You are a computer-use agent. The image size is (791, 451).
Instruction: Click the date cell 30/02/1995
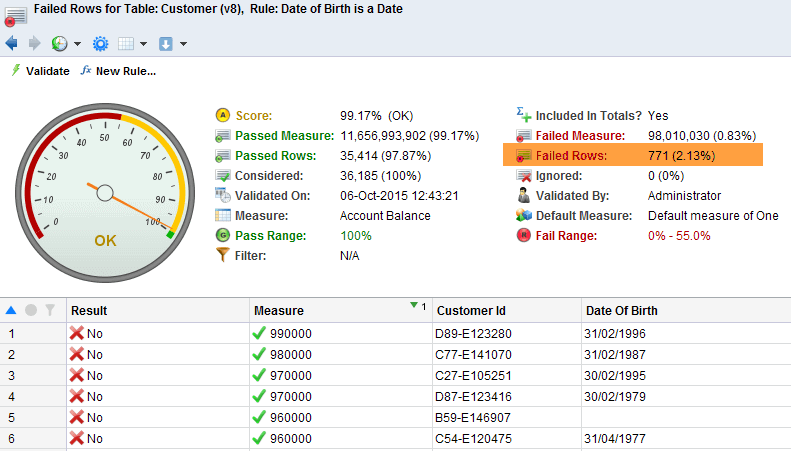(x=686, y=376)
